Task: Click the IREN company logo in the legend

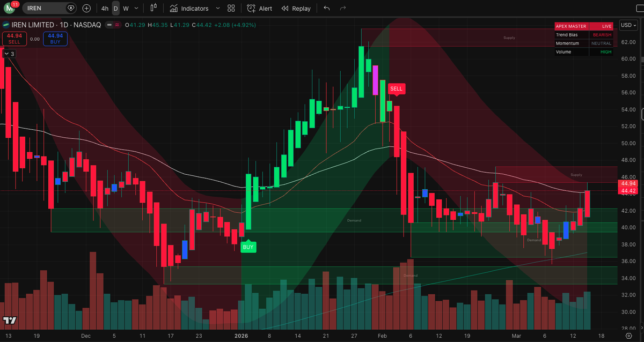Action: click(6, 25)
